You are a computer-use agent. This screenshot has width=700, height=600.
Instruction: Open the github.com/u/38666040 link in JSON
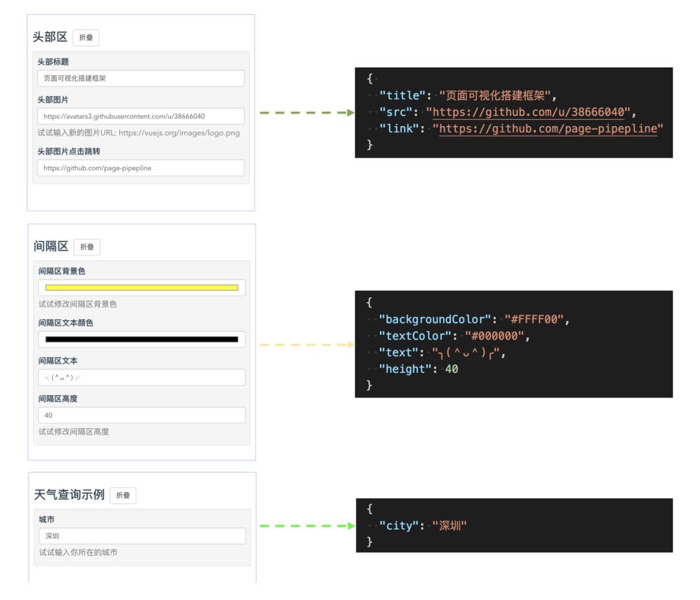tap(528, 112)
